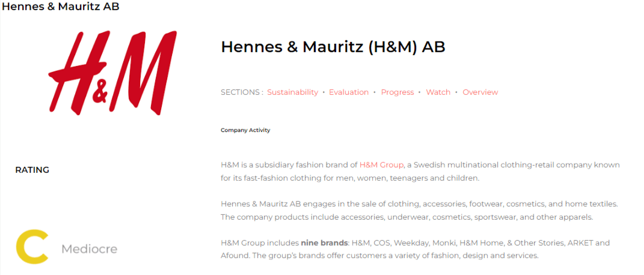Open the Evaluation section link
The height and width of the screenshot is (275, 644).
click(348, 92)
